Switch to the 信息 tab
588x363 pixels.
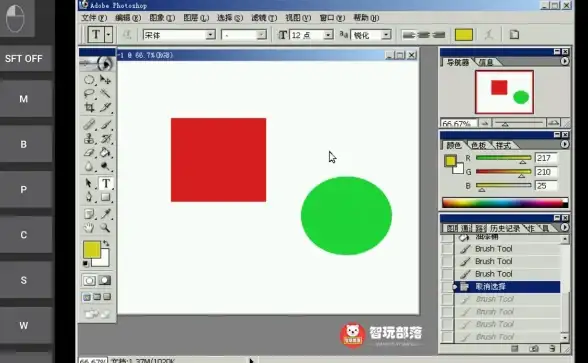tap(486, 62)
